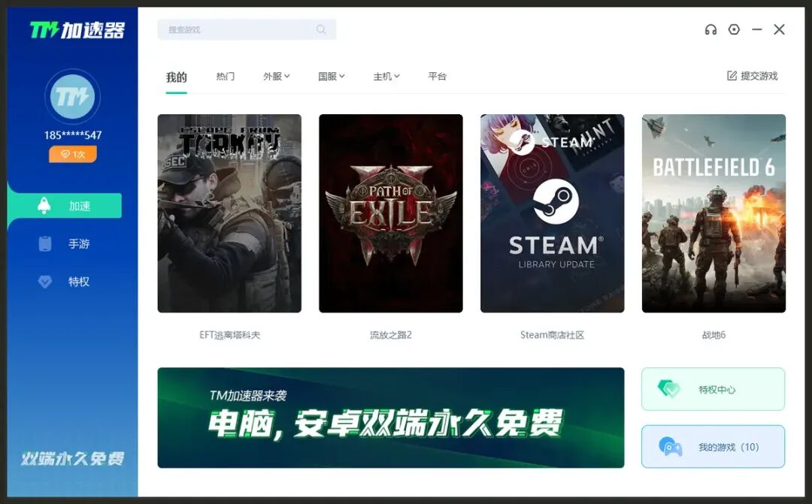This screenshot has width=812, height=504.
Task: Click the green gem icon in 特权中心
Action: [x=668, y=388]
